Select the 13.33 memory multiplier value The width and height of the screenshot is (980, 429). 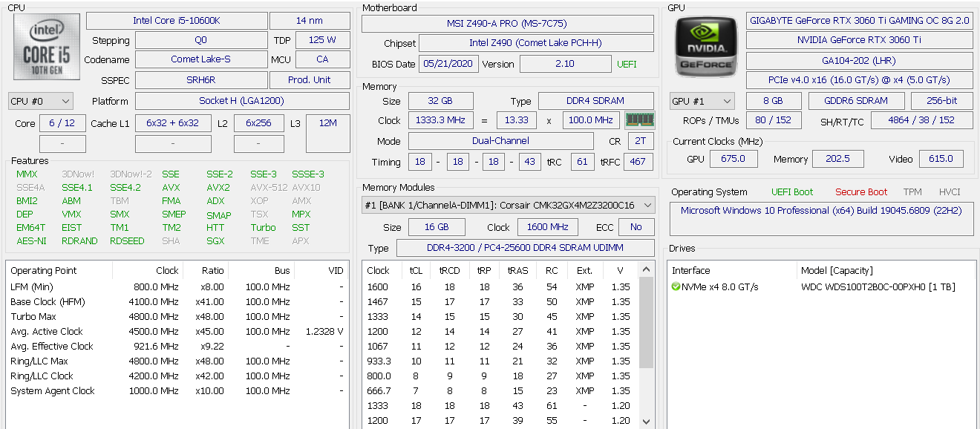[x=517, y=120]
